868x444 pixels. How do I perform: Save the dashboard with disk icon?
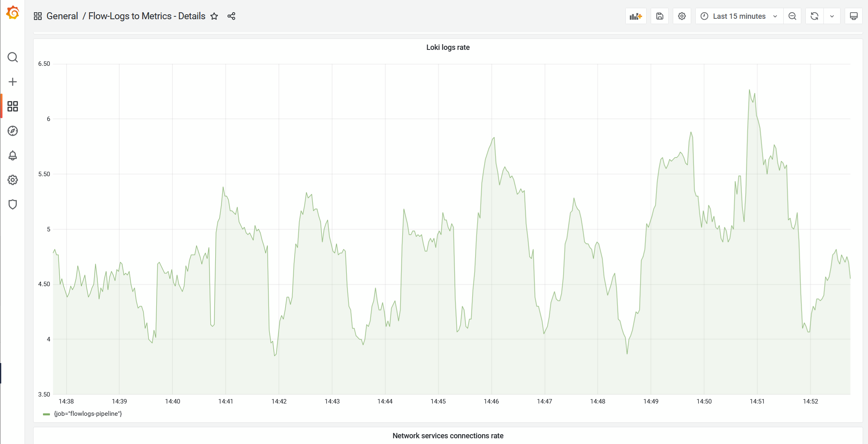point(659,16)
